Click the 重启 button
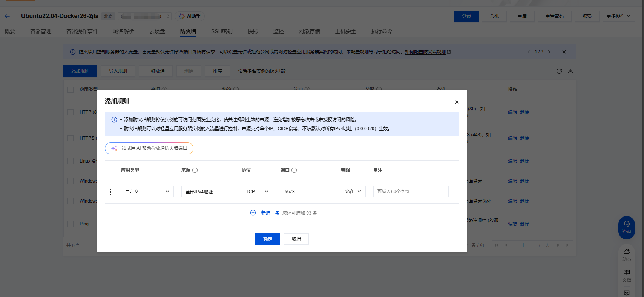 [x=522, y=16]
